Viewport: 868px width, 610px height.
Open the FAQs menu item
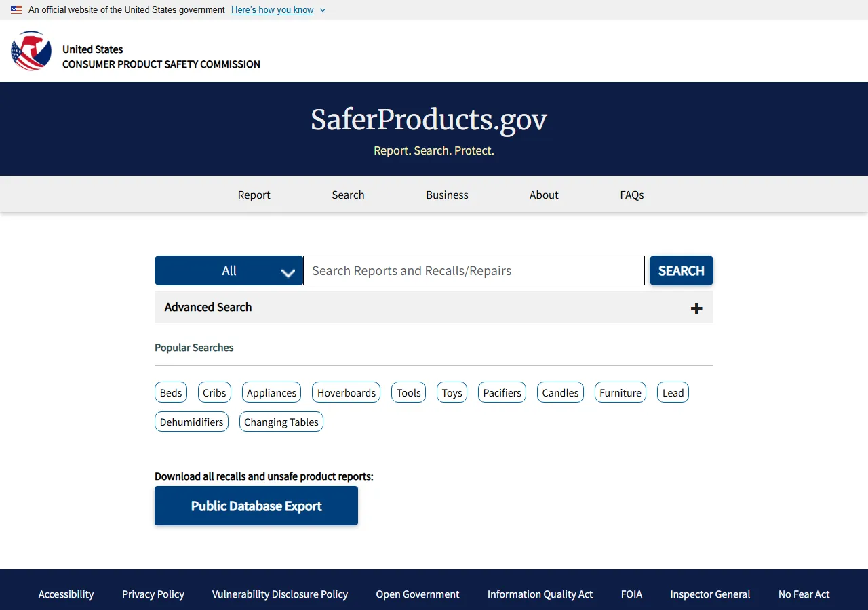[632, 195]
